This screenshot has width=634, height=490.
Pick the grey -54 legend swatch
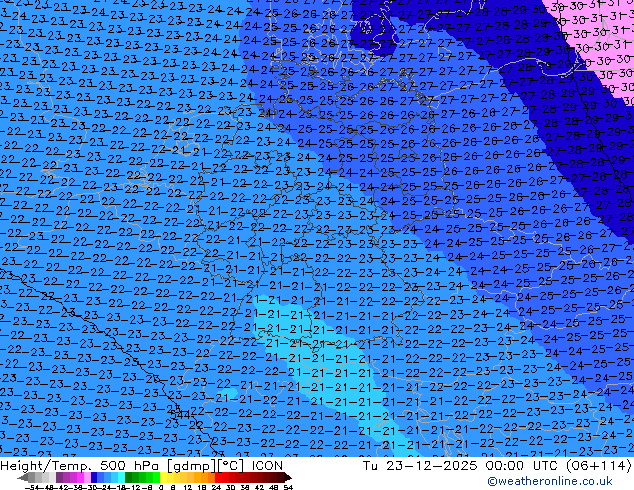coord(32,478)
